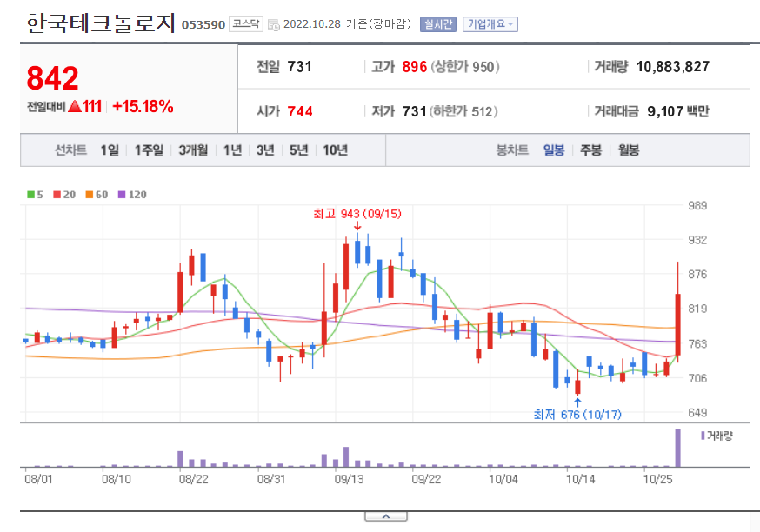
Task: Click the 최저 676 (10/17) low marker
Action: 577,415
